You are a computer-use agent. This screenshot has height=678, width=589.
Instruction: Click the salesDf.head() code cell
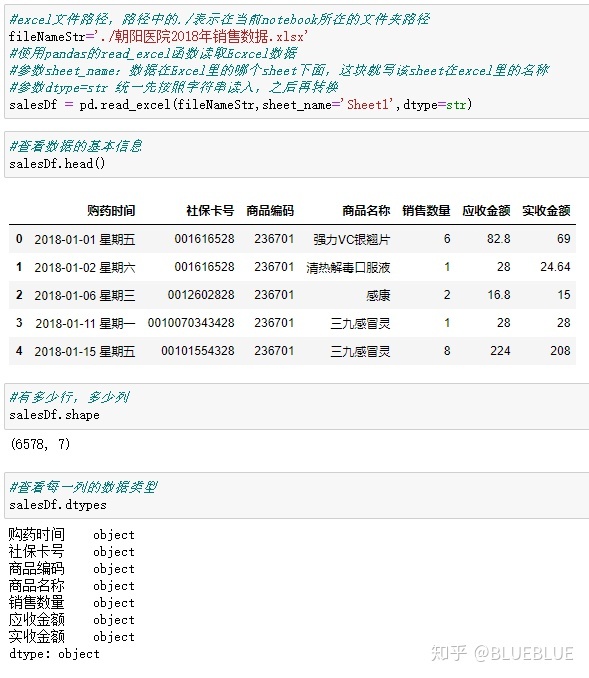click(297, 154)
